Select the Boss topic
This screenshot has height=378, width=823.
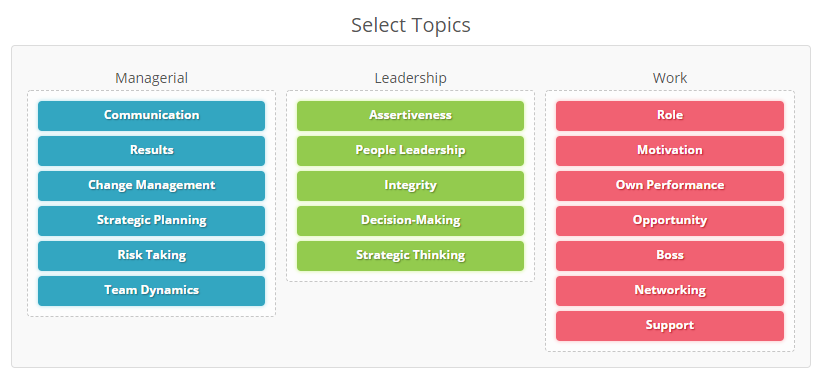[670, 256]
